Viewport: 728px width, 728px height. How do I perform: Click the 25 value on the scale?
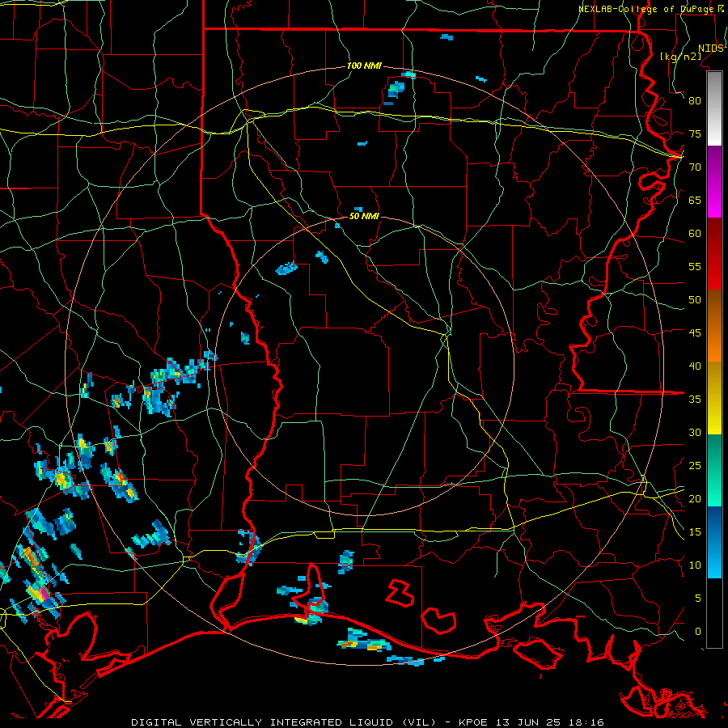[695, 466]
